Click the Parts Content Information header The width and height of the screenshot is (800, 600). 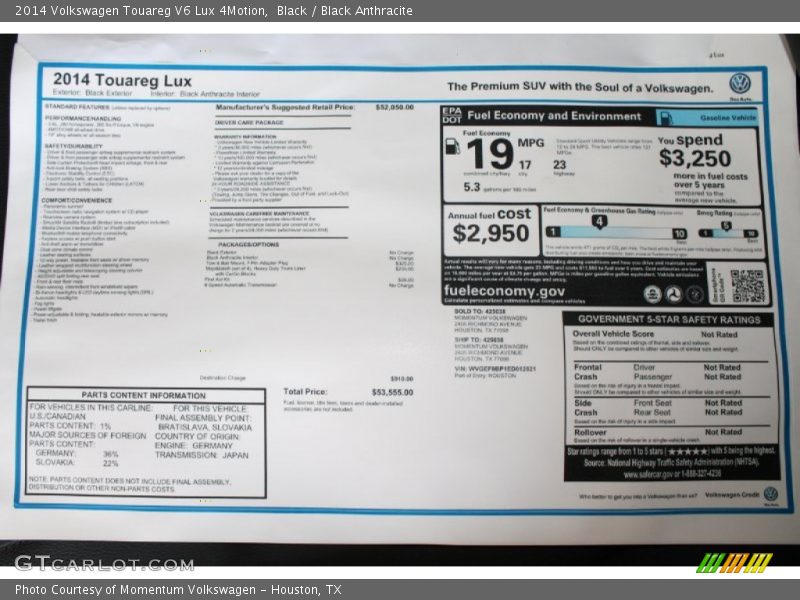point(144,396)
